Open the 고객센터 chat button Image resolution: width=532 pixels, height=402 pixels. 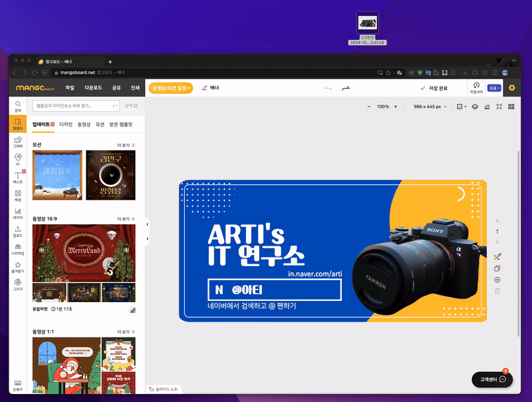[x=492, y=379]
